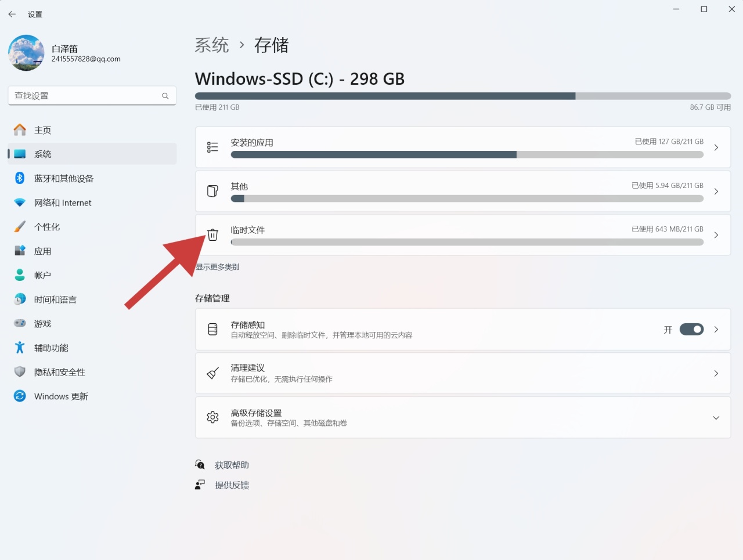743x560 pixels.
Task: Select 蓝牙和其他设备 in sidebar
Action: coord(92,178)
